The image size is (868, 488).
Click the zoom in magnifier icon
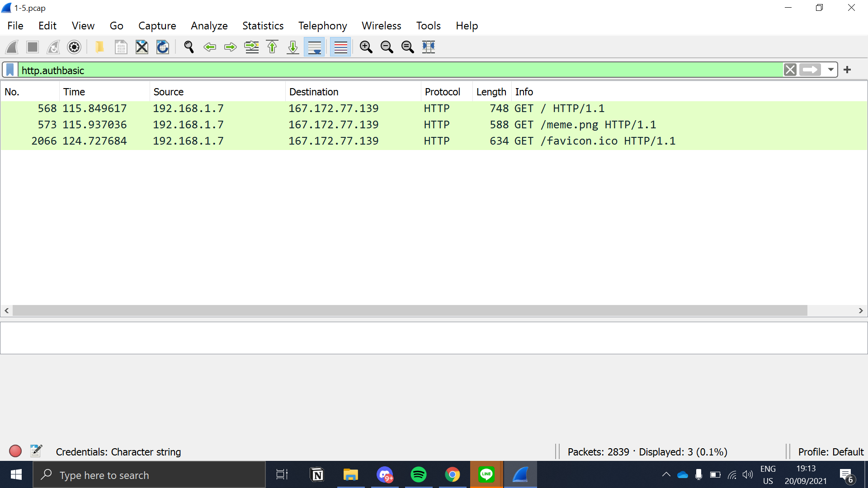coord(367,47)
